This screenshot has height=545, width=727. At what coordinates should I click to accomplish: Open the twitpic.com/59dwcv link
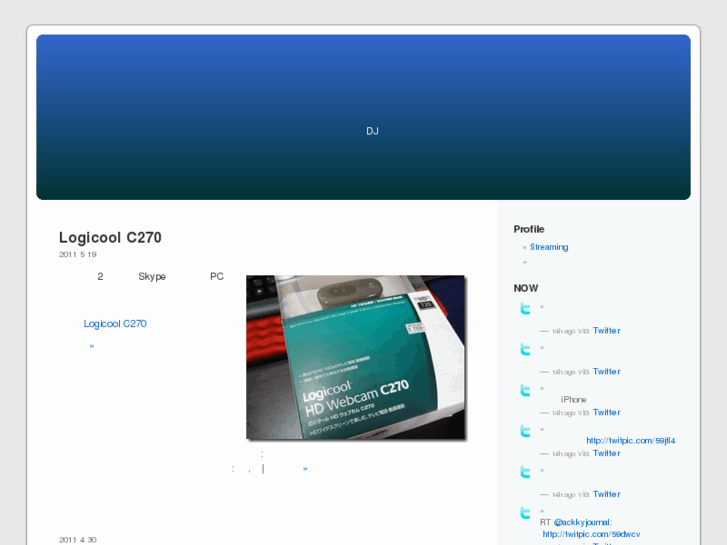(x=591, y=534)
